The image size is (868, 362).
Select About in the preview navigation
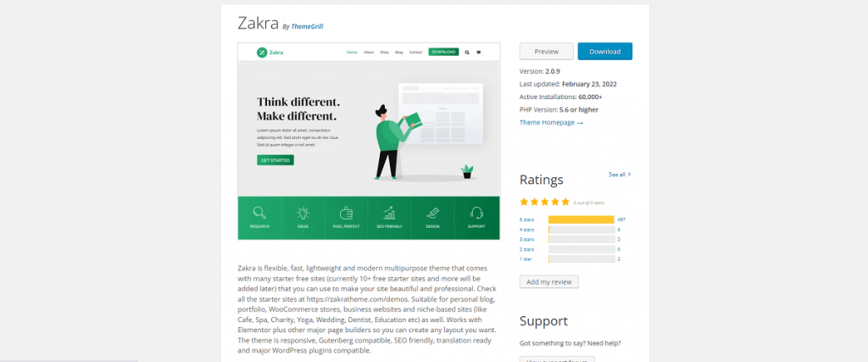point(369,52)
